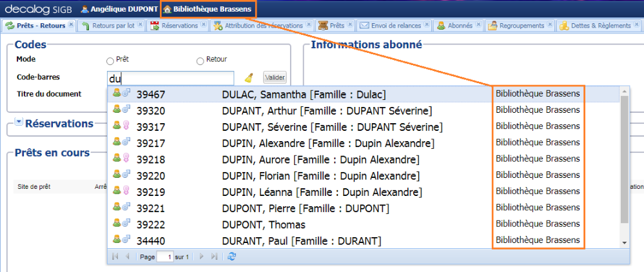
Task: Click the Valider button
Action: (275, 77)
